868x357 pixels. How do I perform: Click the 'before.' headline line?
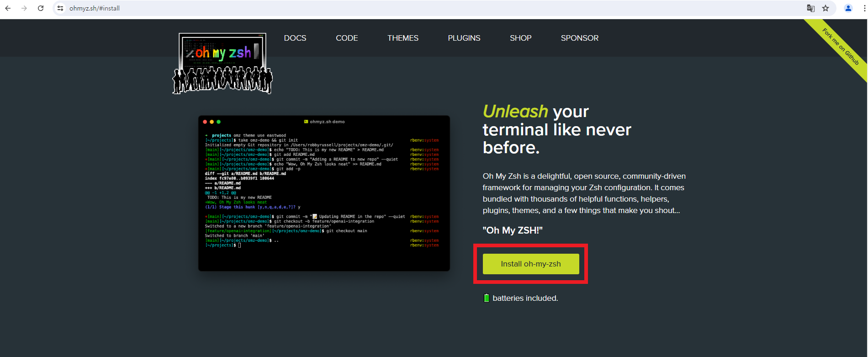(x=511, y=148)
